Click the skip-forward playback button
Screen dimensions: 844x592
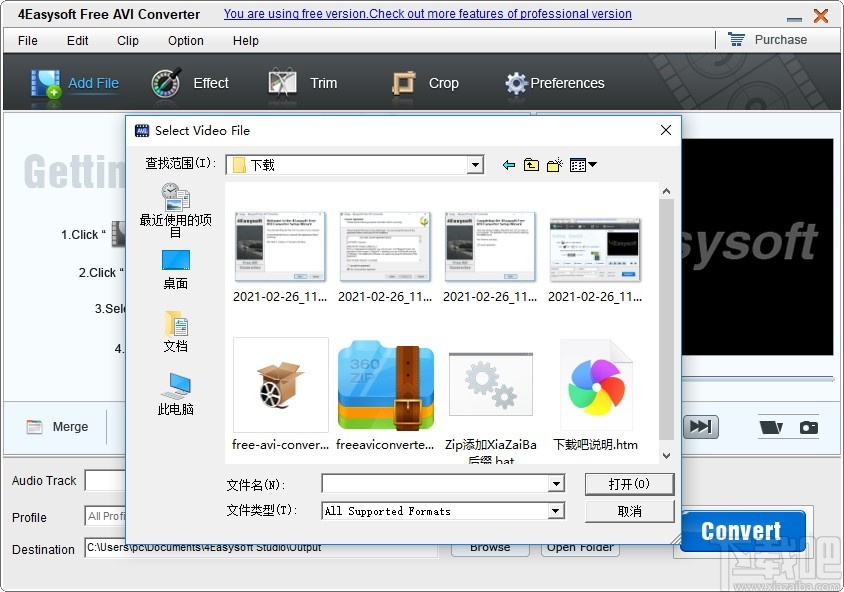[701, 426]
